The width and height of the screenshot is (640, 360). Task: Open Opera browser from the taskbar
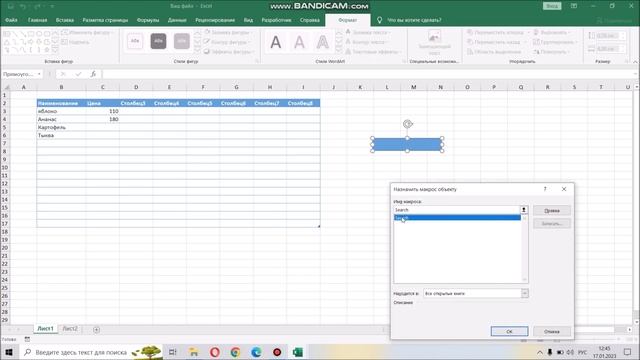[x=215, y=352]
